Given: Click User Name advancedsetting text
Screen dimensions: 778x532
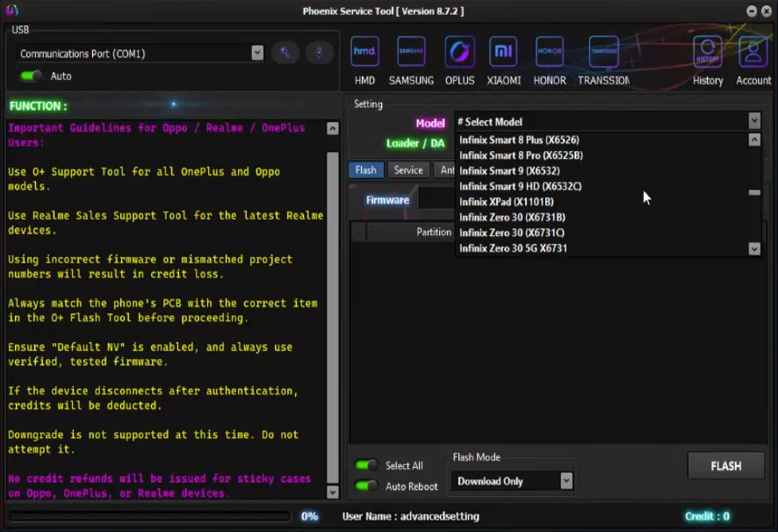Looking at the screenshot, I should [x=410, y=516].
